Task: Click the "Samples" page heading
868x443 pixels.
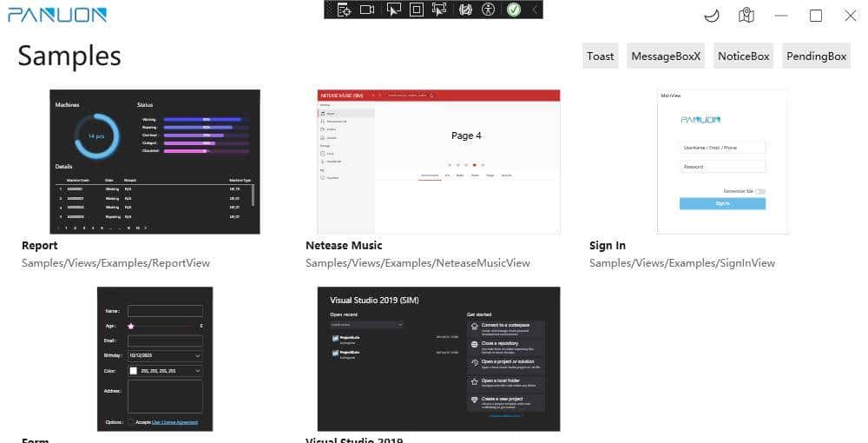Action: 69,56
